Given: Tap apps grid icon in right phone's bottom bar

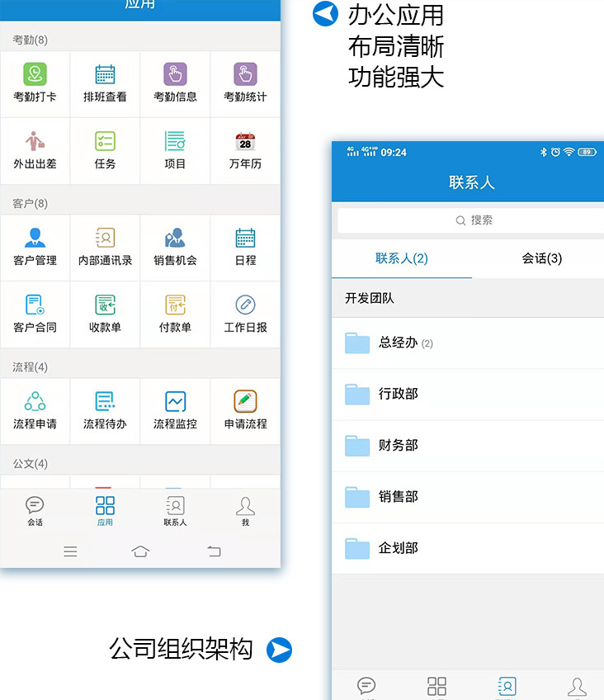Looking at the screenshot, I should click(x=436, y=686).
